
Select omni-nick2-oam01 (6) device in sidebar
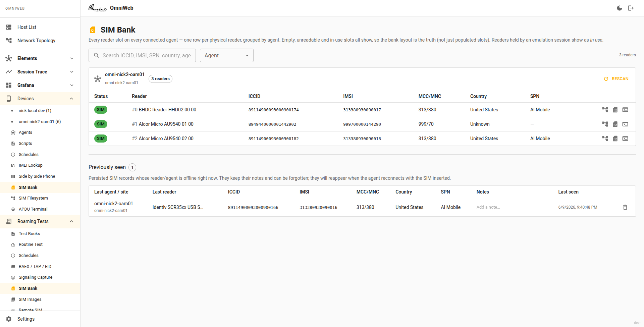[x=40, y=122]
